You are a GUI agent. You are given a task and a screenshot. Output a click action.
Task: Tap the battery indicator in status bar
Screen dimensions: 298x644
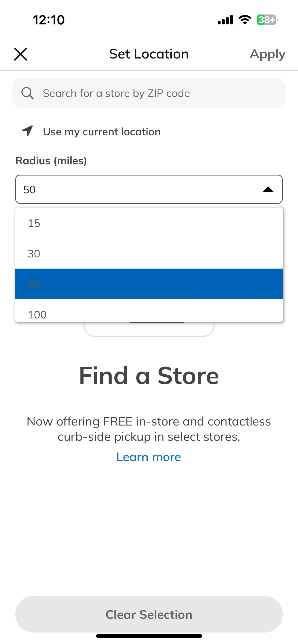click(267, 20)
